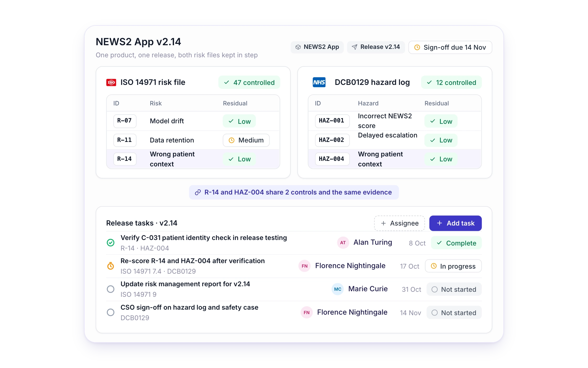This screenshot has width=588, height=368.
Task: Click the Add task button
Action: point(455,223)
